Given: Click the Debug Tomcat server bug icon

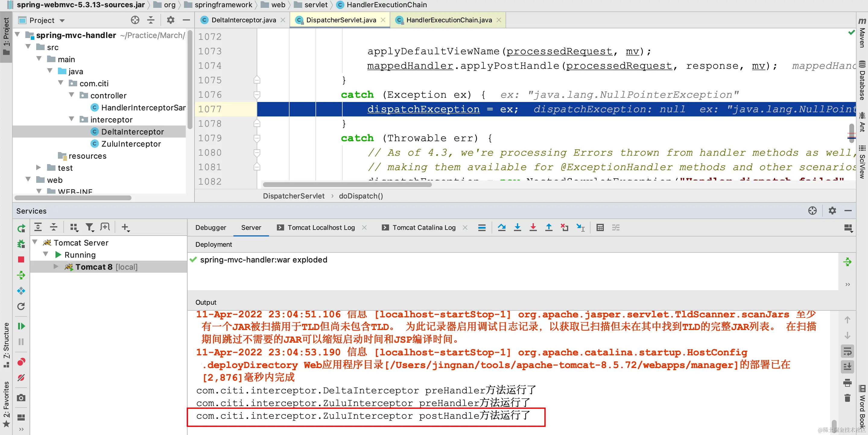Looking at the screenshot, I should [x=21, y=244].
